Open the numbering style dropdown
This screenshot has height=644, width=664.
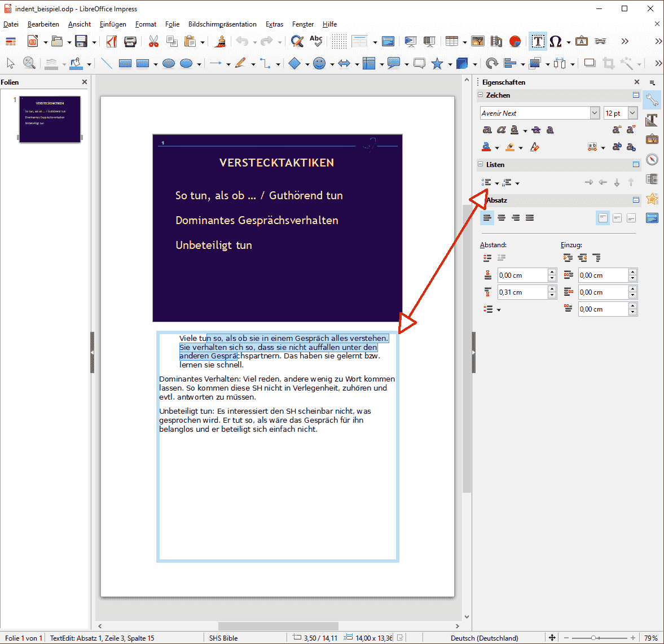(517, 183)
